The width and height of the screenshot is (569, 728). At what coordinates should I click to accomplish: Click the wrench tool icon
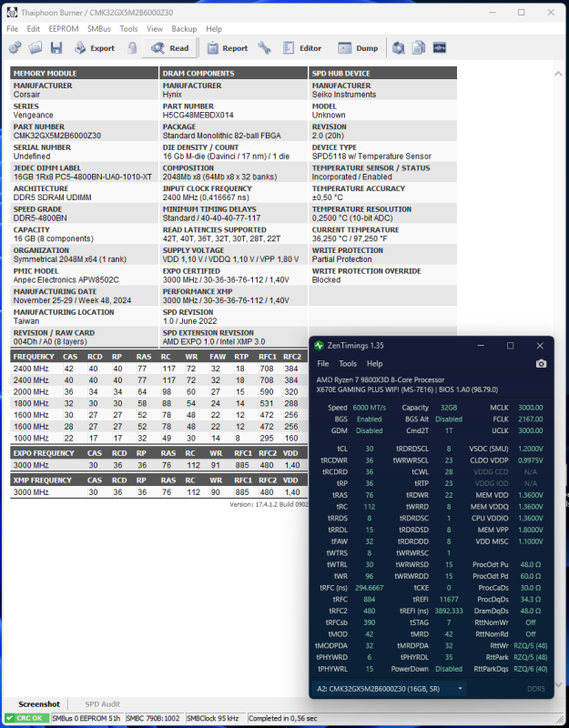tap(265, 48)
